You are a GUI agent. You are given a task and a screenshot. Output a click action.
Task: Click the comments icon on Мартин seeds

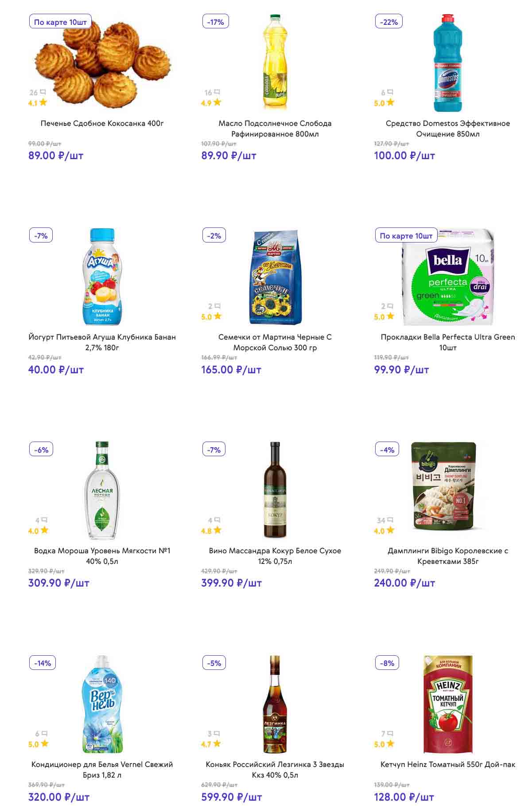click(217, 306)
